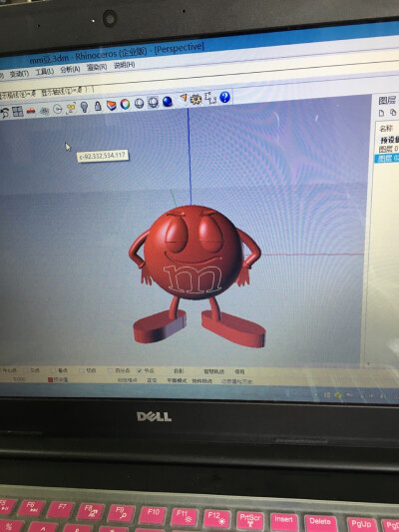Viewport: 399px width, 532px height.
Task: Toggle 物件锁点 in status bar
Action: tap(202, 381)
